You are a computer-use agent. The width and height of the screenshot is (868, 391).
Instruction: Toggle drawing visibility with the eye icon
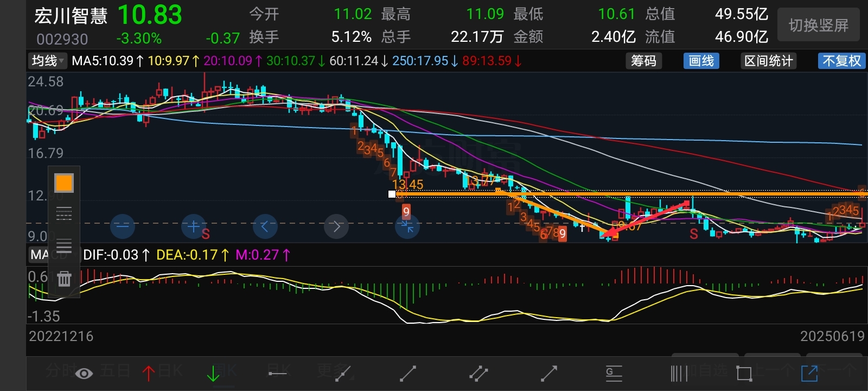(x=84, y=374)
